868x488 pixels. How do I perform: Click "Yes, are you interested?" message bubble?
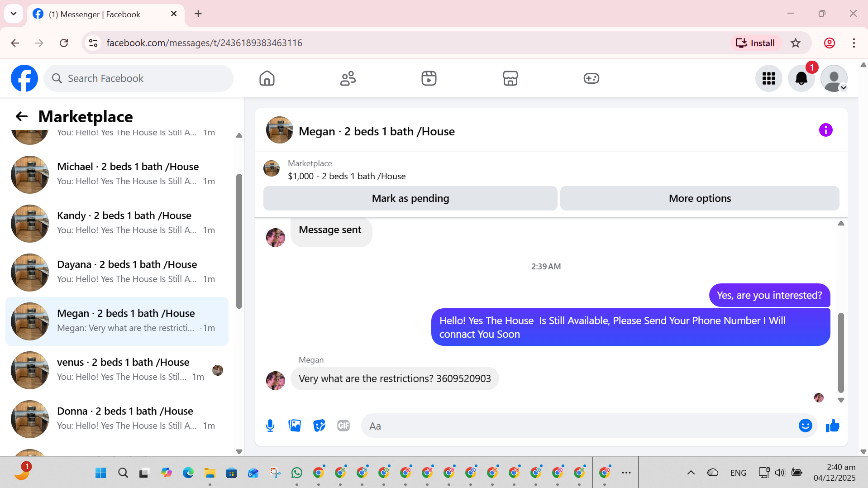coord(769,295)
